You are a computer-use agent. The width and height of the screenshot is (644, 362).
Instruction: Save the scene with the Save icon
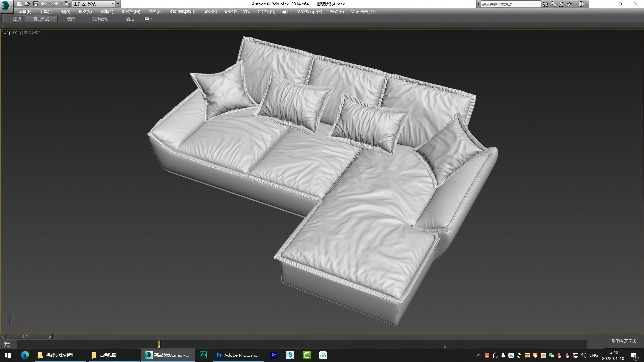[36, 4]
